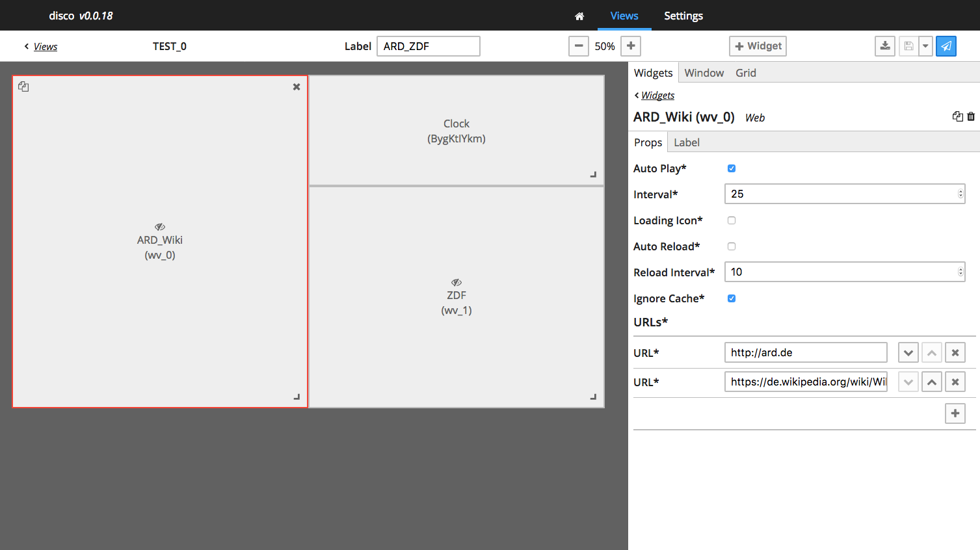Click the ZDF widget's corner resize handle
The width and height of the screenshot is (980, 550).
593,397
